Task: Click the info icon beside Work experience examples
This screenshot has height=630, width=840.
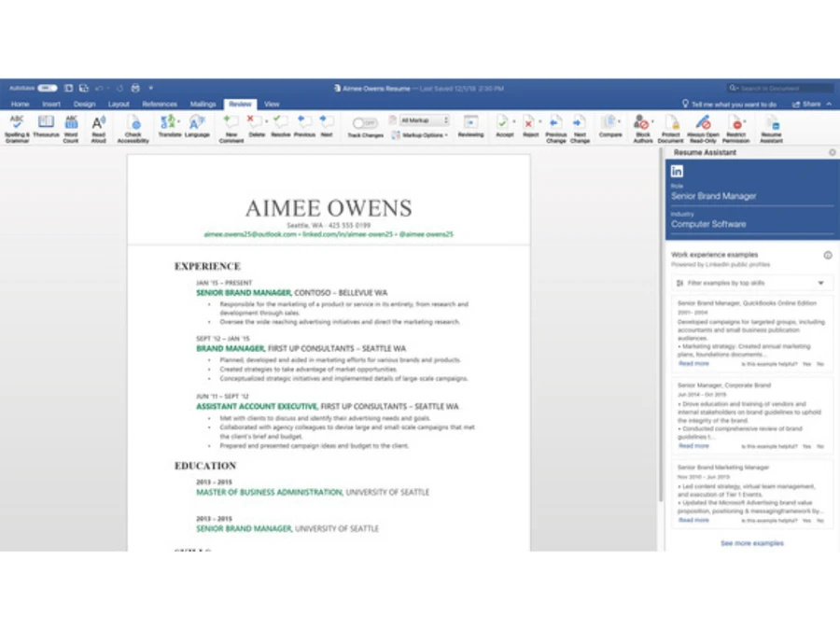Action: (x=828, y=256)
